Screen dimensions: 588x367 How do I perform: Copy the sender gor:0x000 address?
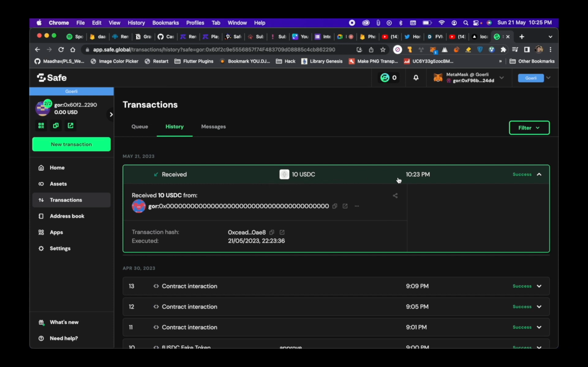tap(335, 206)
